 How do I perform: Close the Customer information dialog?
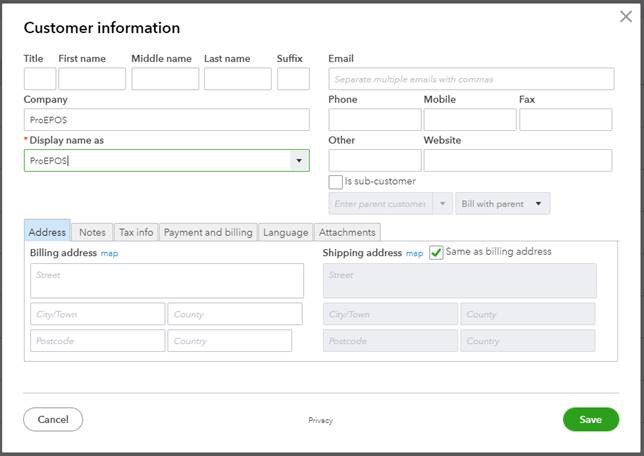[x=626, y=16]
